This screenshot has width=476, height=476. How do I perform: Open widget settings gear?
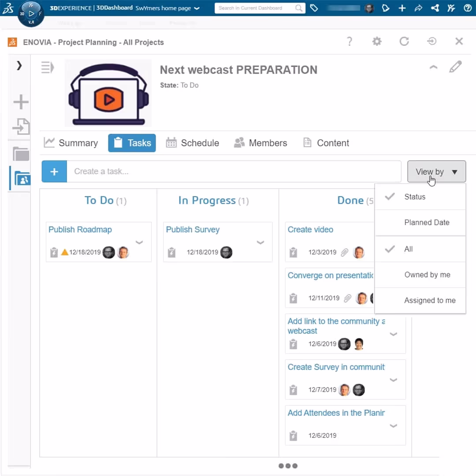[377, 41]
